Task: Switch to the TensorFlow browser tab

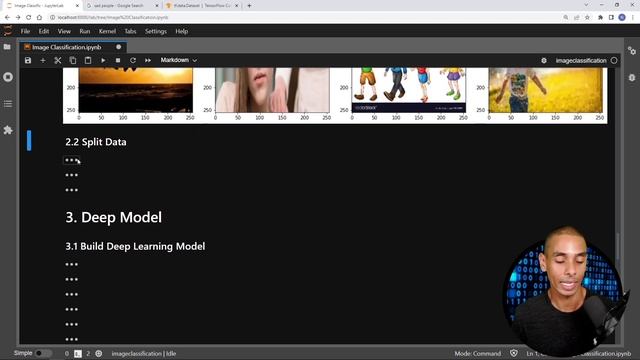Action: coord(202,6)
